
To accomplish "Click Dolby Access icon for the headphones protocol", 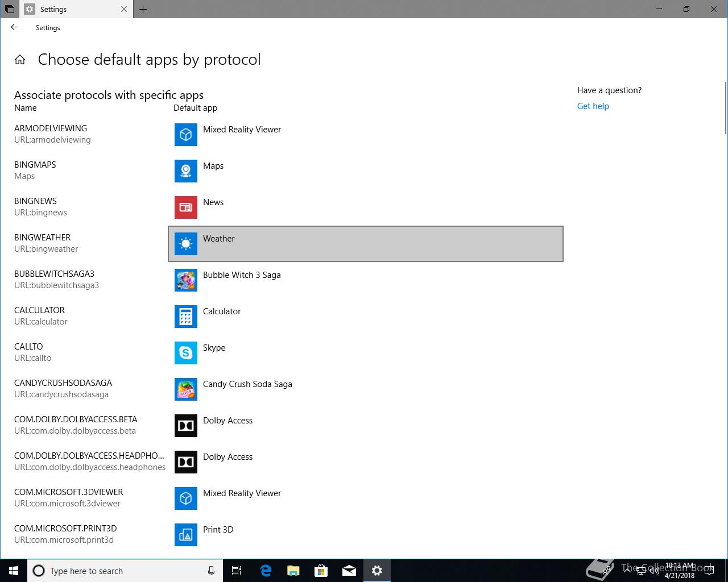I will tap(186, 462).
